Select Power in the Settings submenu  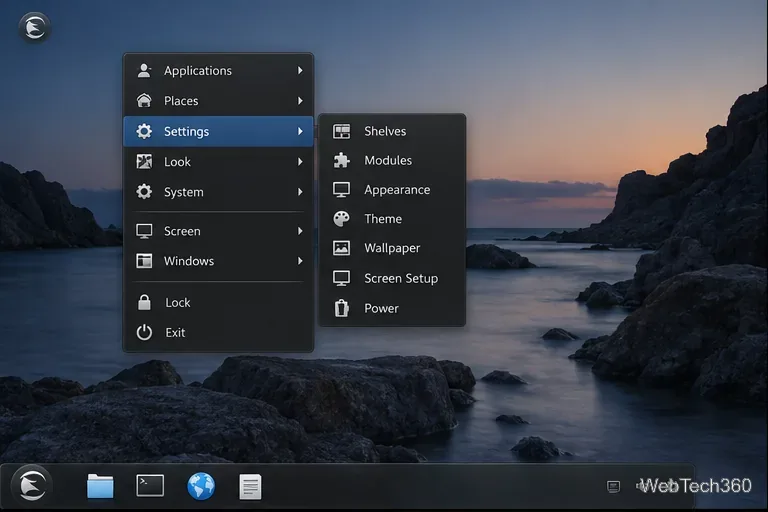point(392,308)
